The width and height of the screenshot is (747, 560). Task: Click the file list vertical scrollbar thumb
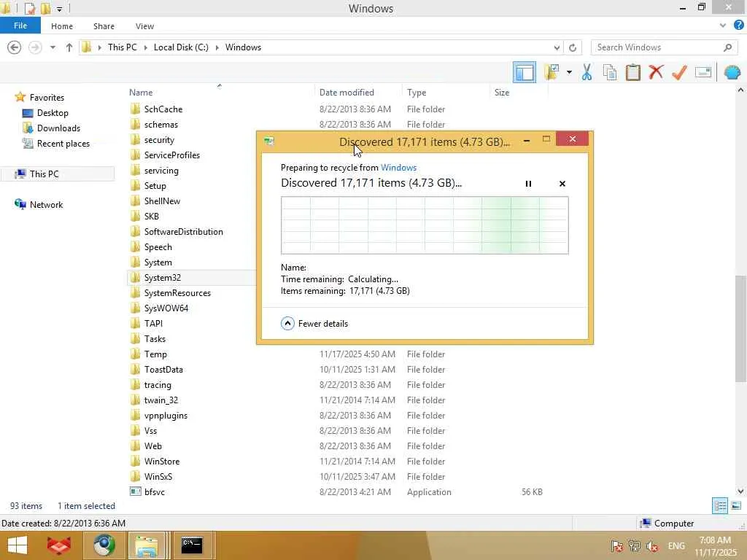click(740, 329)
